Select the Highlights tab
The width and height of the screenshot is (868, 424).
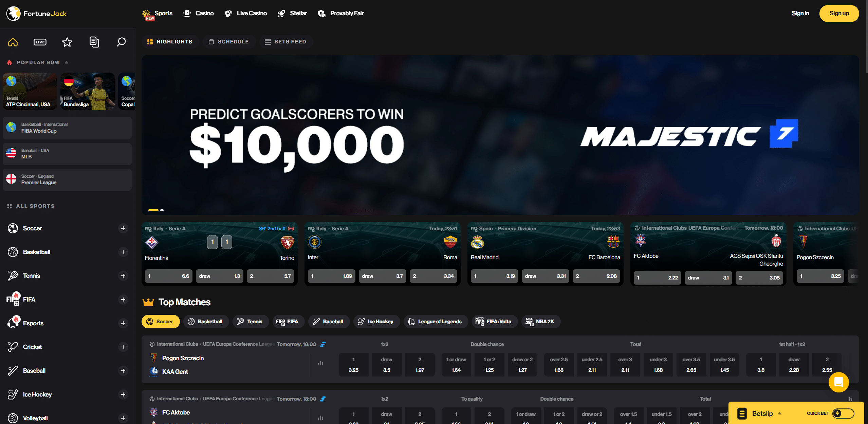coord(170,42)
